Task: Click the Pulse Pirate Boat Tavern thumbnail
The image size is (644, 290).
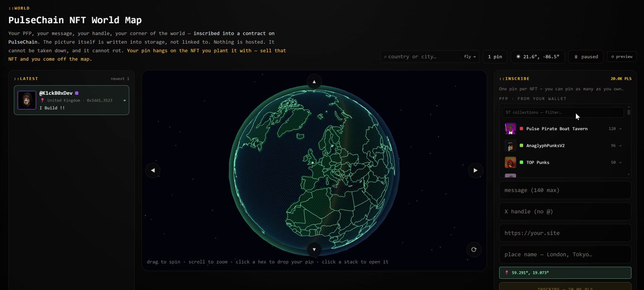Action: tap(510, 129)
